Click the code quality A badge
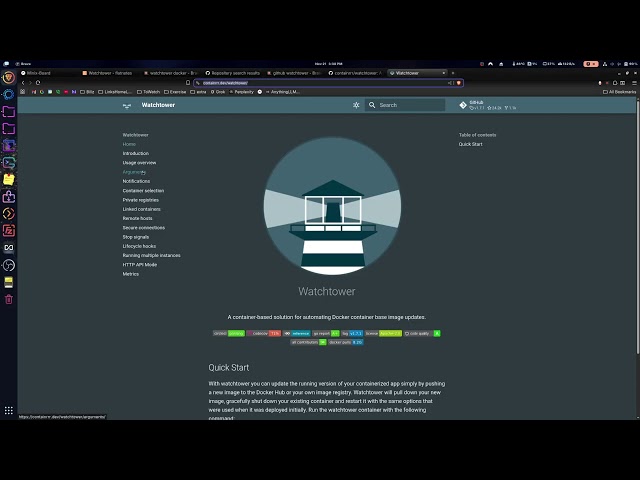The height and width of the screenshot is (480, 640). 422,333
